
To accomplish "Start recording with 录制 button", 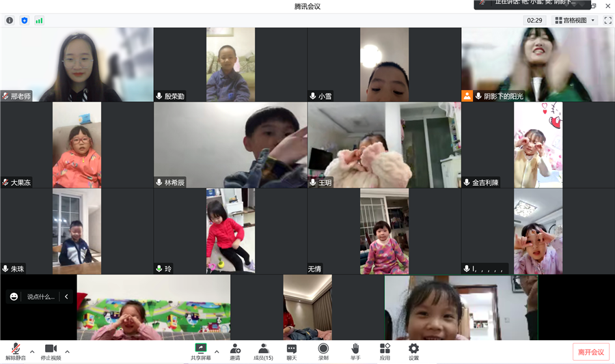I will (x=323, y=352).
